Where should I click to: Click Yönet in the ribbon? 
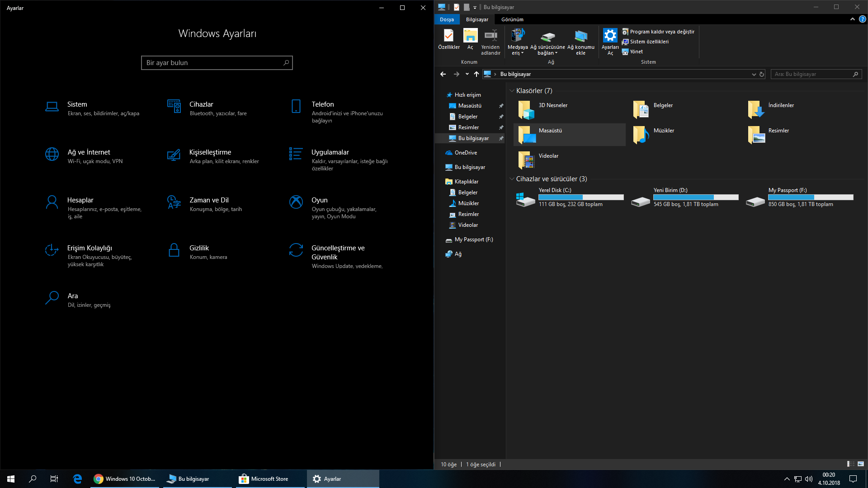[x=632, y=52]
